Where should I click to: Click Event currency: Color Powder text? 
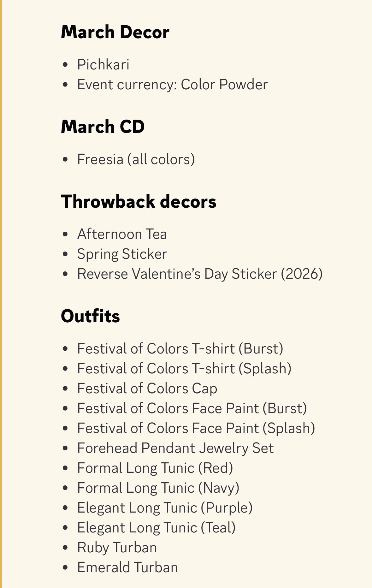[x=172, y=85]
